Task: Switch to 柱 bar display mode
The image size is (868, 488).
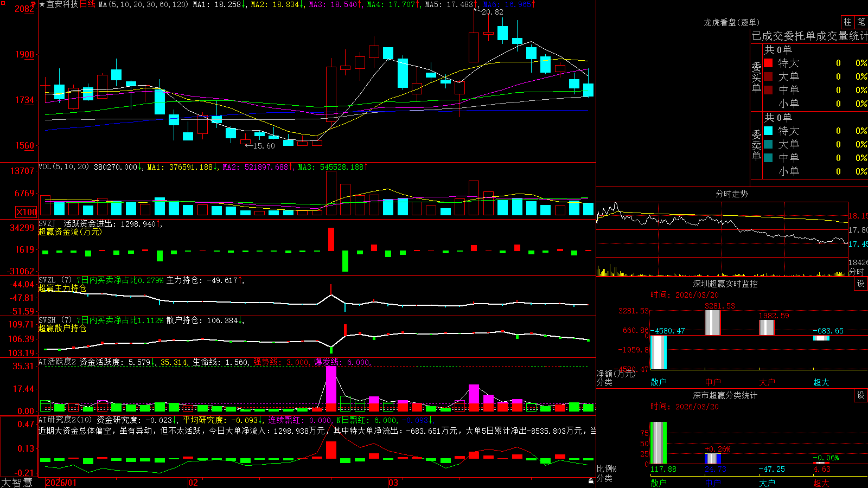Action: [847, 22]
